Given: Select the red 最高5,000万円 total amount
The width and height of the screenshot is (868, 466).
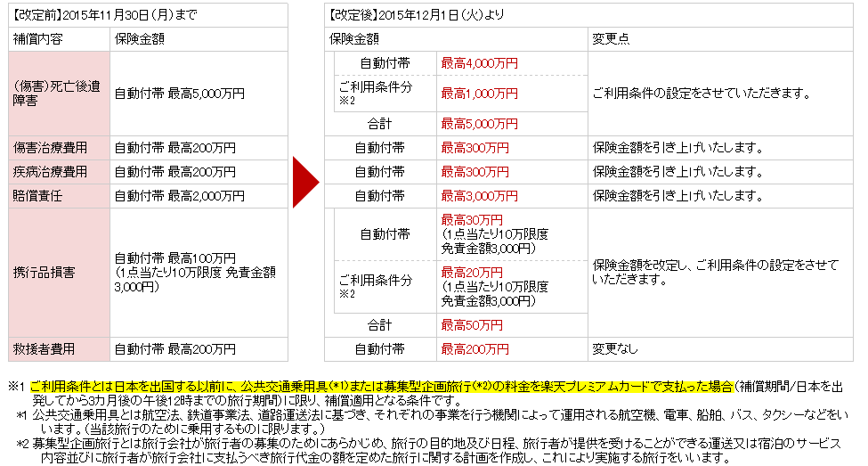Looking at the screenshot, I should point(479,124).
